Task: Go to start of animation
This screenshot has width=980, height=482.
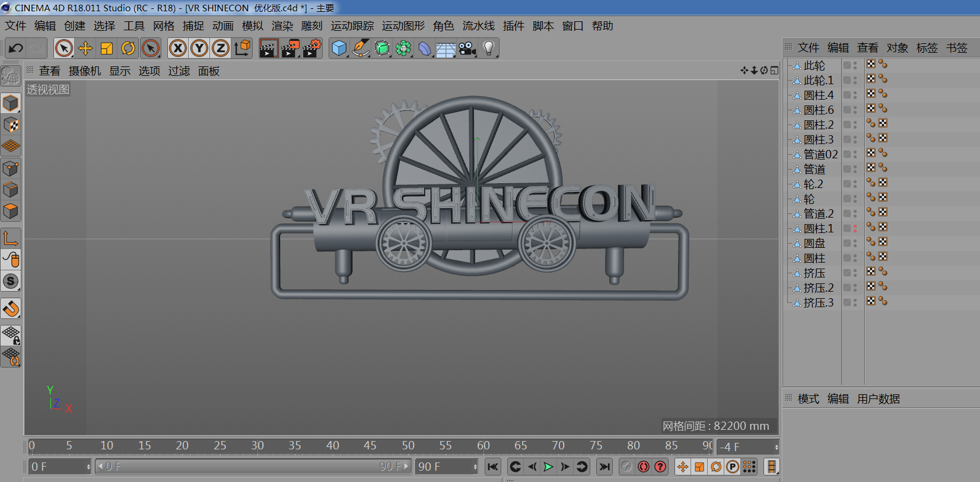Action: (x=492, y=467)
